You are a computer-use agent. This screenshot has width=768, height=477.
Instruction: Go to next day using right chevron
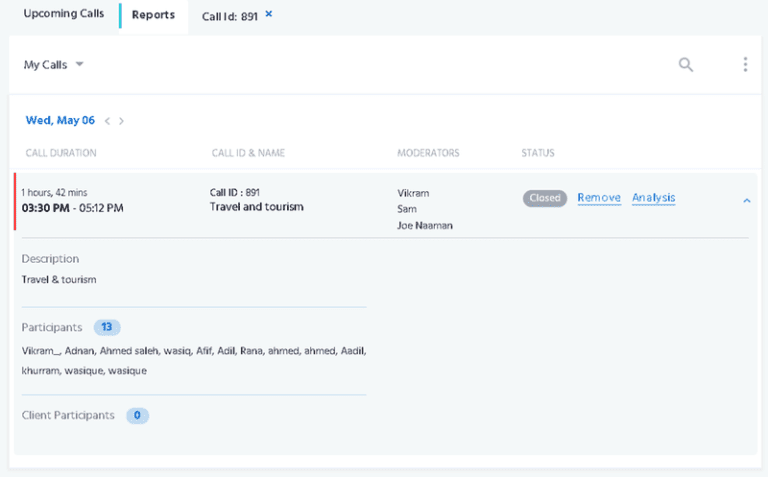point(122,121)
